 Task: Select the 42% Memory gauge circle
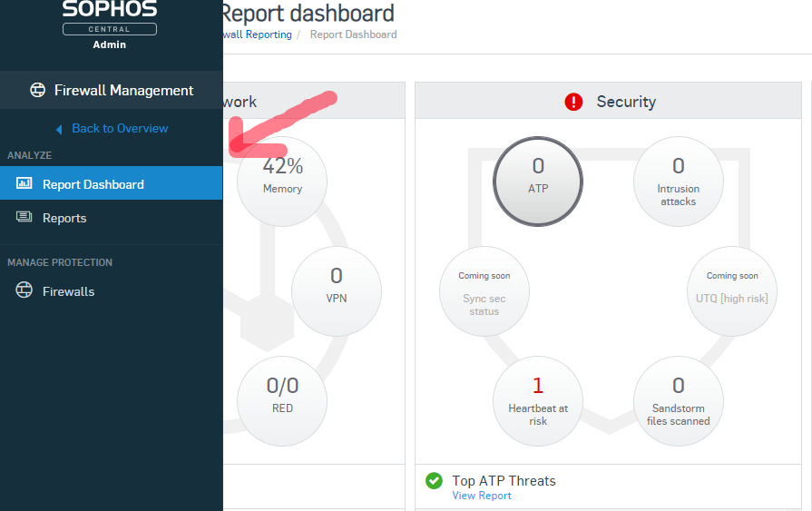pos(282,182)
